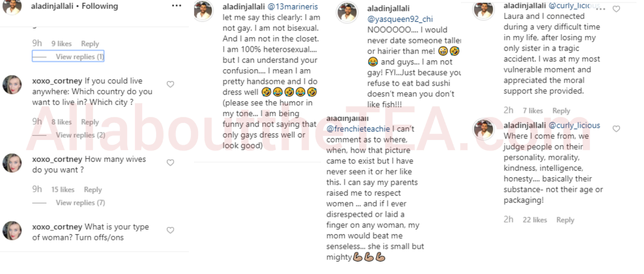This screenshot has height=274, width=644.
Task: Expand View replies (1)
Action: 68,56
